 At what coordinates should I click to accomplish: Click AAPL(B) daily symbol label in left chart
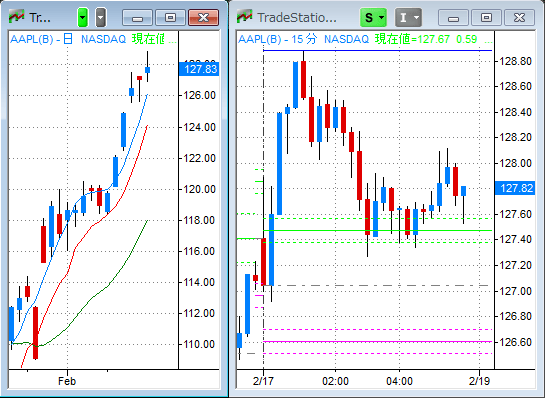click(x=41, y=39)
